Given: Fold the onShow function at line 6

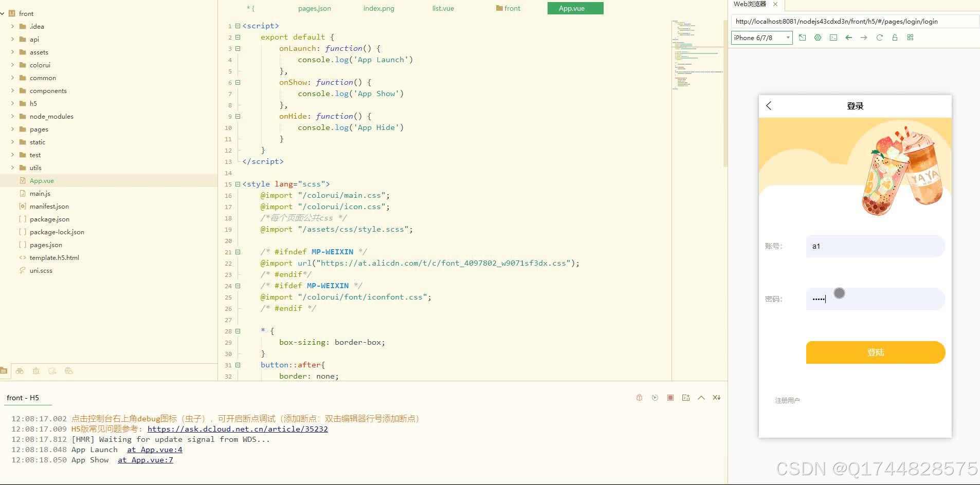Looking at the screenshot, I should pyautogui.click(x=238, y=82).
